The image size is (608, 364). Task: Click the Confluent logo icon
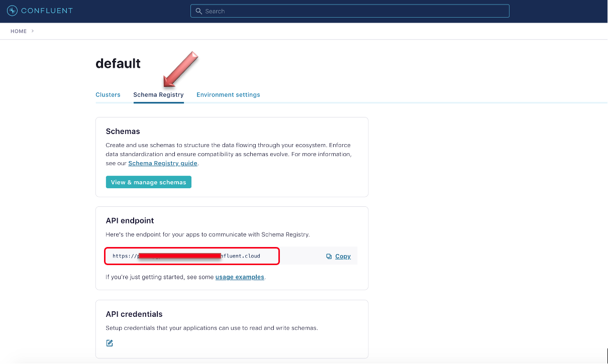[x=12, y=11]
